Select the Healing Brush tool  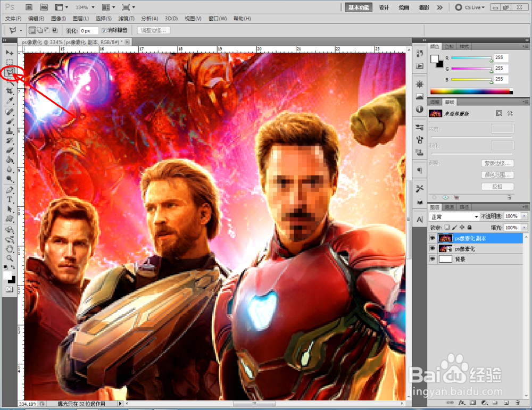point(10,112)
